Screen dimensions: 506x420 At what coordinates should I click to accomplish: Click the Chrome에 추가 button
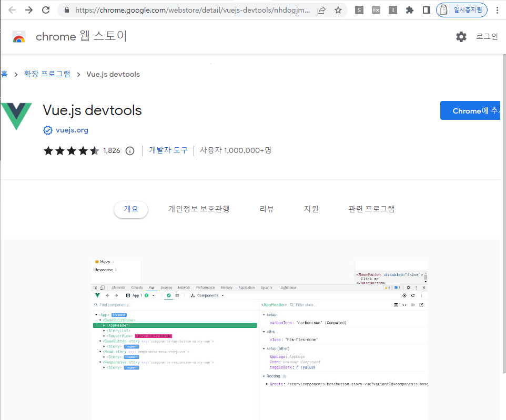click(473, 111)
